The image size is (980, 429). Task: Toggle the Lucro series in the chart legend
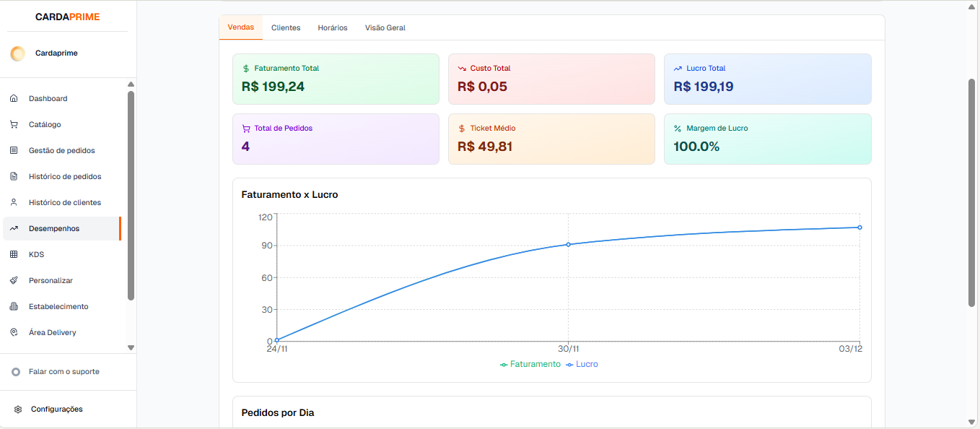tap(582, 364)
